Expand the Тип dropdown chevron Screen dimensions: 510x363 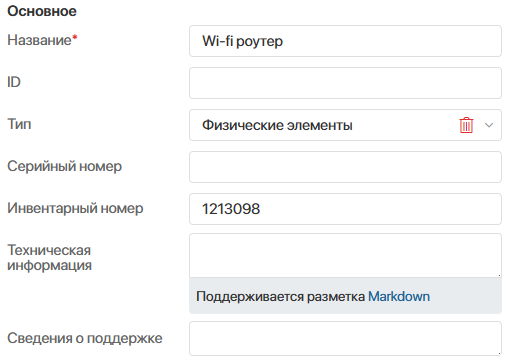(x=489, y=125)
